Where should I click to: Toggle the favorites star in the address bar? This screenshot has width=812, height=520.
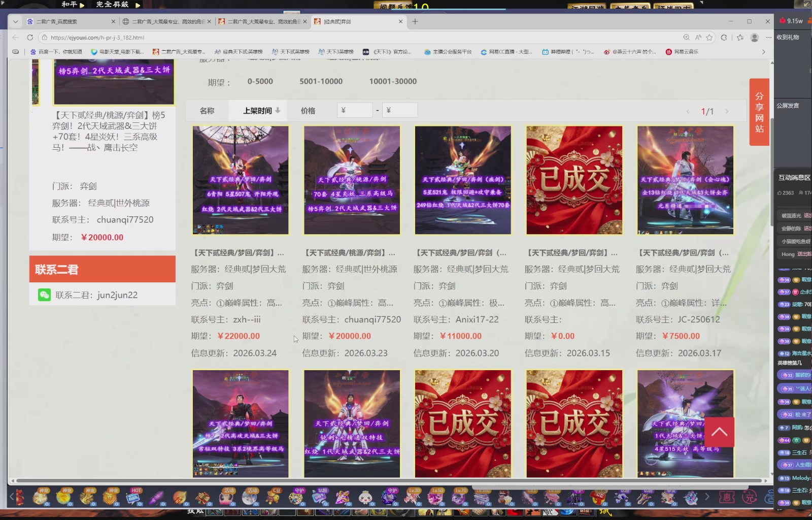point(709,37)
